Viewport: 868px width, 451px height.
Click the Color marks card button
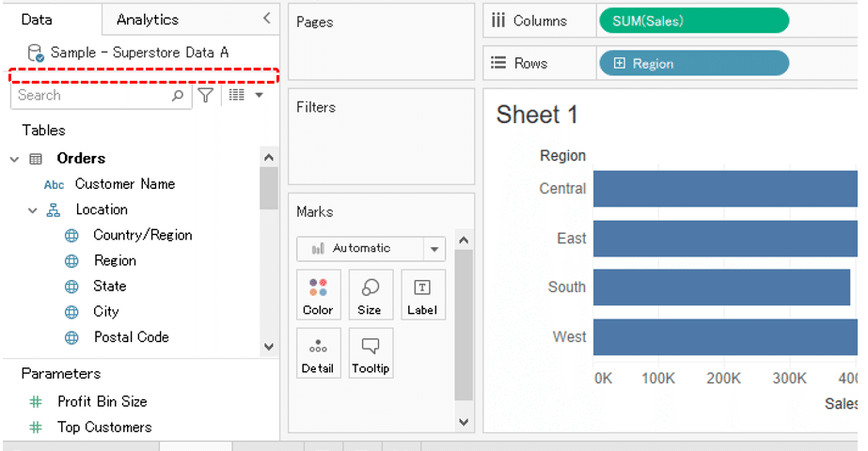tap(318, 295)
